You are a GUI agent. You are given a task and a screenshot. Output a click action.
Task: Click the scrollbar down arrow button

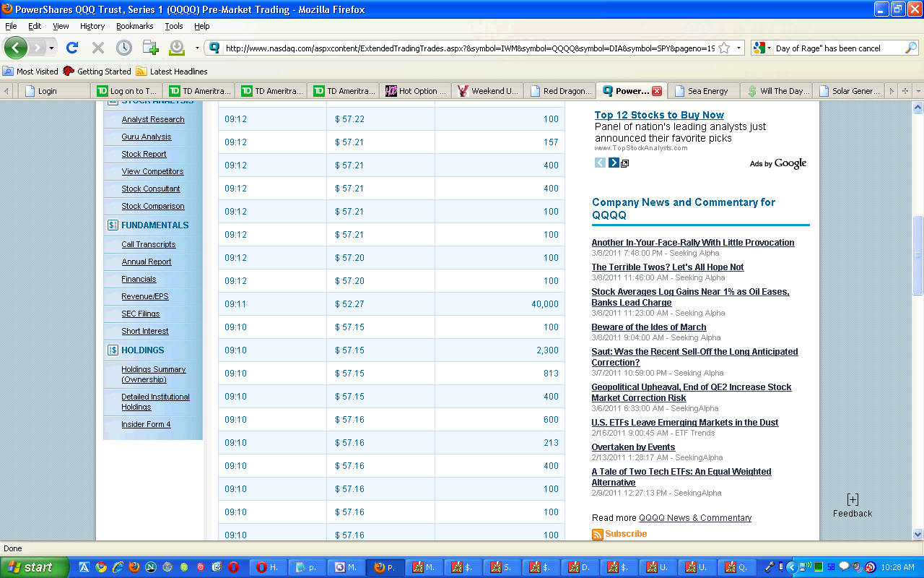tap(918, 535)
